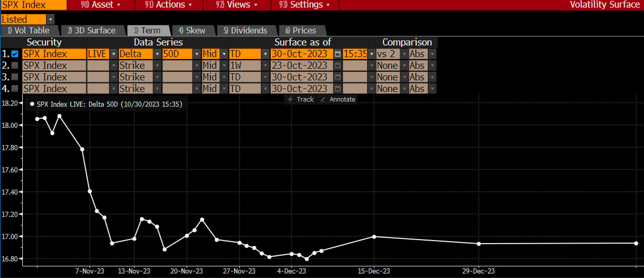Open the calendar picker for 23-Oct-2023 row
The width and height of the screenshot is (644, 278).
click(337, 65)
